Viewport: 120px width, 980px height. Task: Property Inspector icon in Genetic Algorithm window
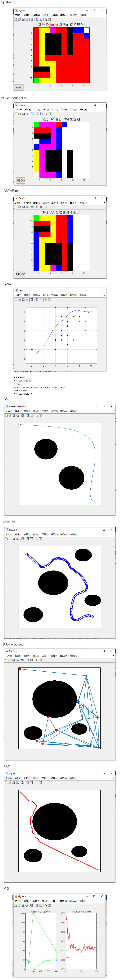pos(40,415)
